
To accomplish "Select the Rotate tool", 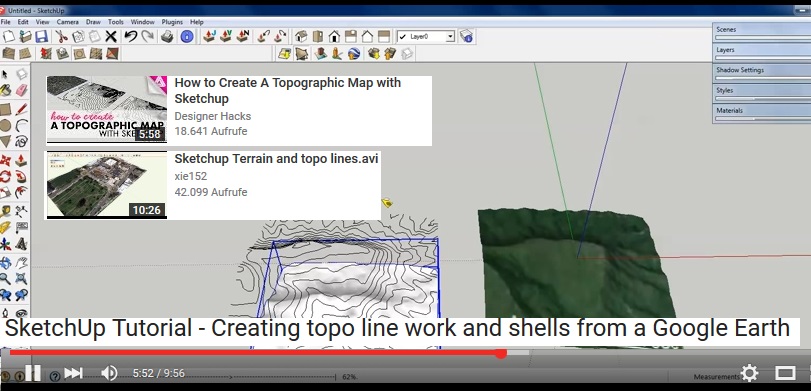I will pyautogui.click(x=6, y=176).
